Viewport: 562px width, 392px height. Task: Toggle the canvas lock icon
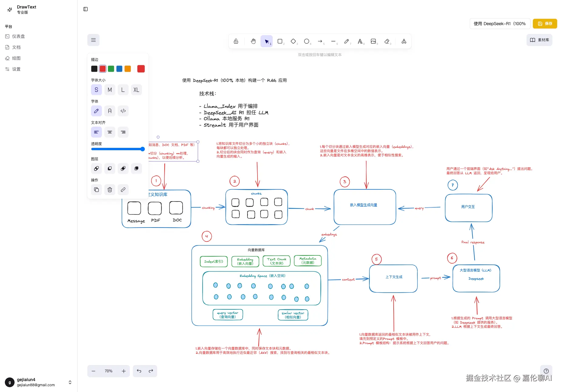coord(236,41)
